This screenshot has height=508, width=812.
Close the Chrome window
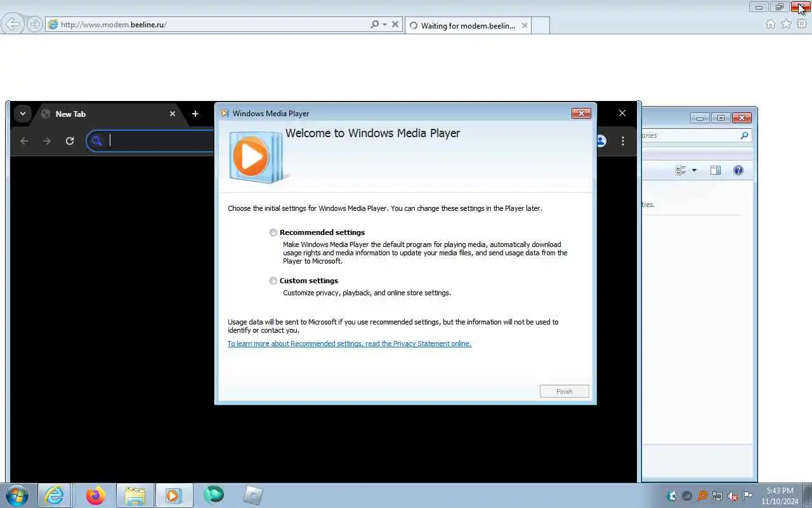622,113
